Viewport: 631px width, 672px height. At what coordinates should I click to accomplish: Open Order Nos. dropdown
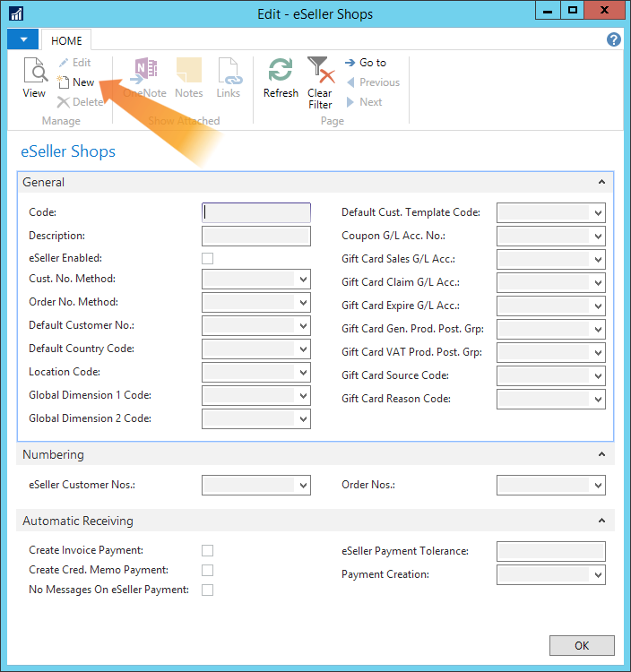pos(599,485)
